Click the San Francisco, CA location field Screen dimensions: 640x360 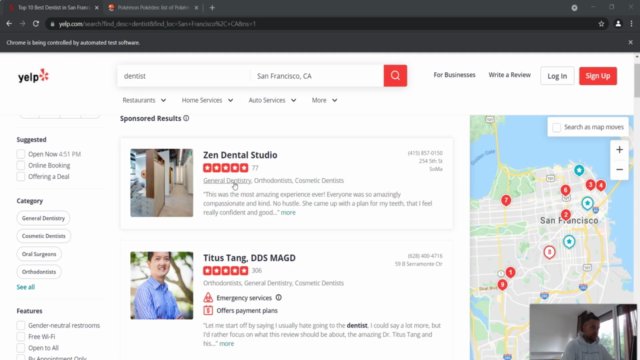point(317,76)
